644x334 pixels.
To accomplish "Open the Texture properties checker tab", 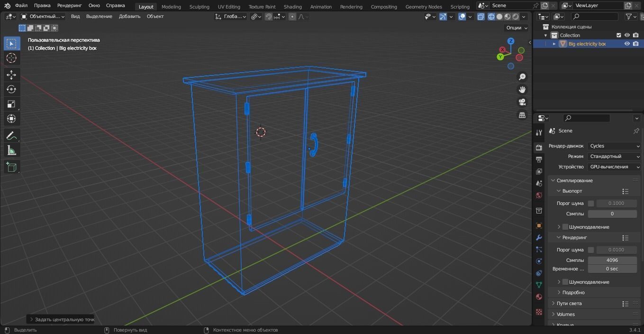I will pyautogui.click(x=539, y=312).
